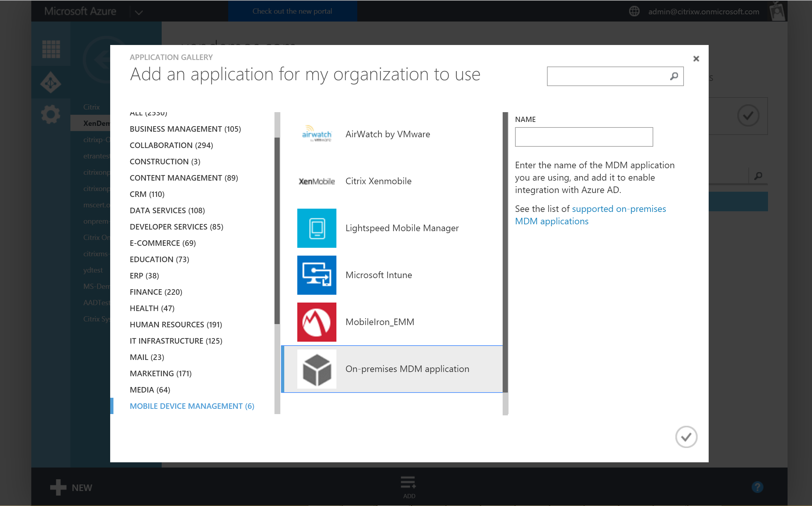Click the search magnifier icon in gallery
This screenshot has width=812, height=506.
point(674,76)
